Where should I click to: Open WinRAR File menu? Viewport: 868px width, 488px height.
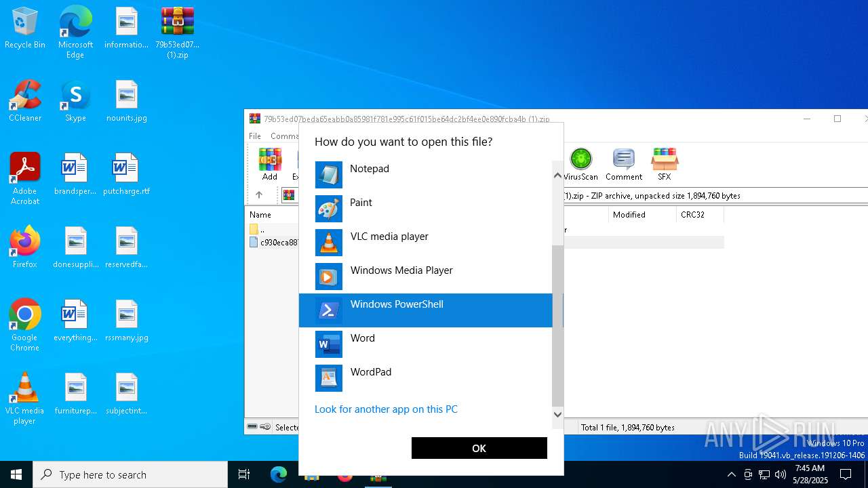tap(255, 136)
